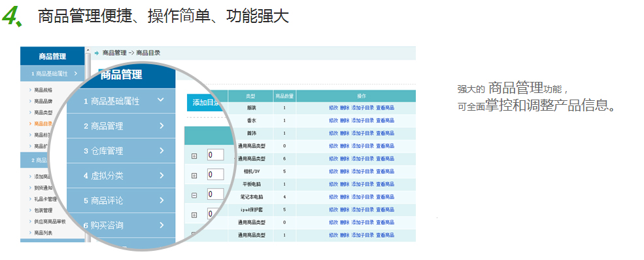Expand the first plus tree icon

click(x=194, y=156)
